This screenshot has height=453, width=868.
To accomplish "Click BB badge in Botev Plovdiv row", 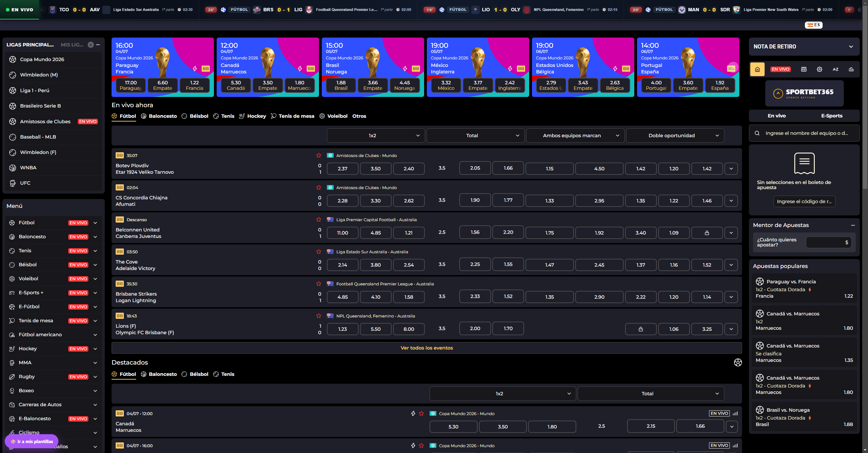I will pos(119,155).
